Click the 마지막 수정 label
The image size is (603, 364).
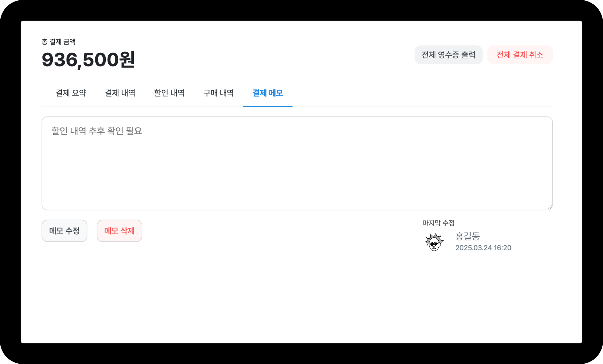click(438, 223)
